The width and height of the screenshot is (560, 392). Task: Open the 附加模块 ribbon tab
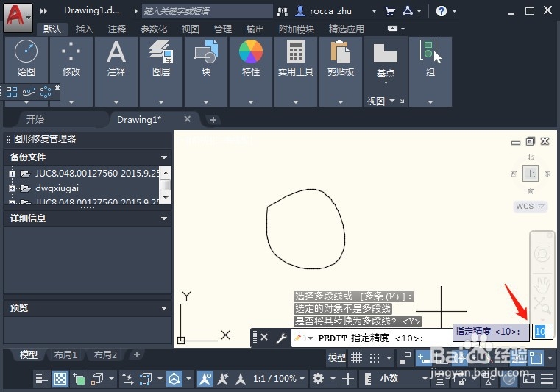tap(296, 29)
